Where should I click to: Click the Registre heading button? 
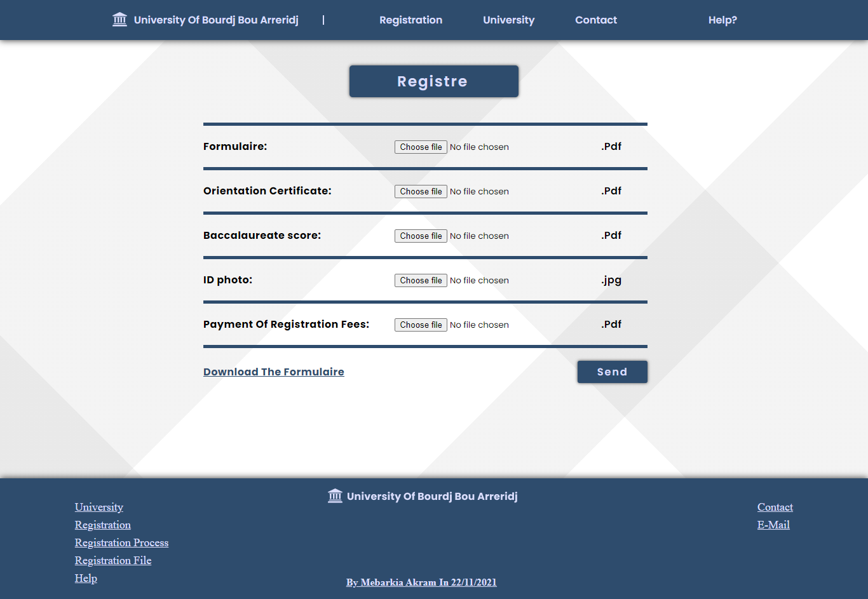(x=433, y=81)
